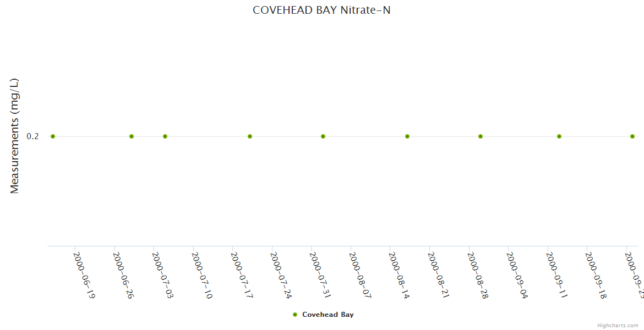Open the Highcharts.com credits link
This screenshot has width=644, height=330.
pyautogui.click(x=618, y=326)
